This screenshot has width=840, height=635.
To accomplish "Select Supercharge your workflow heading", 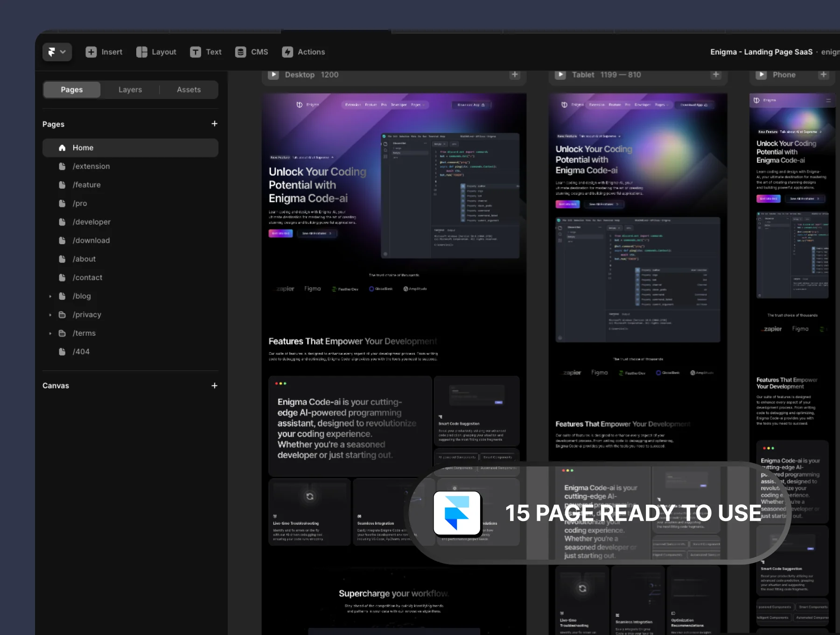I will coord(394,593).
